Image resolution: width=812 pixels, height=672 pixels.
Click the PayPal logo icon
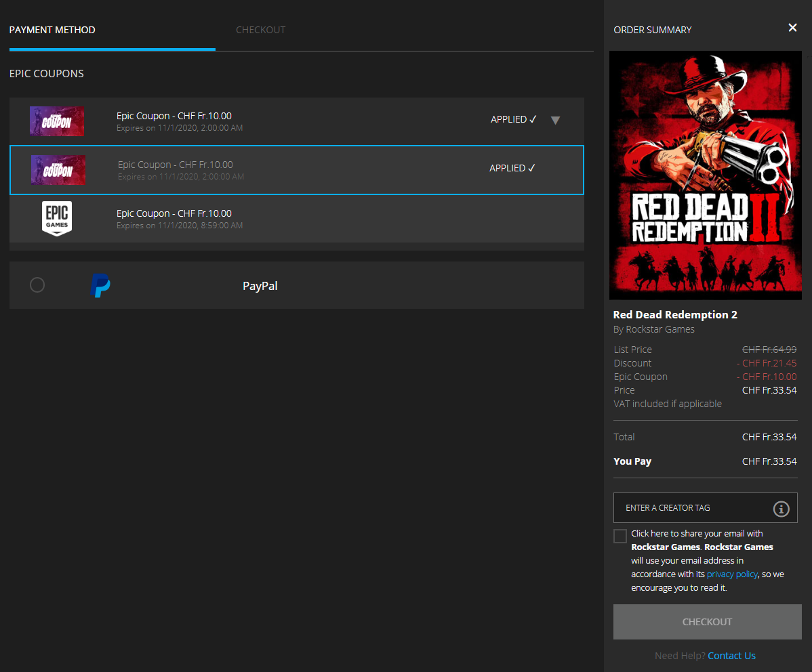[100, 285]
